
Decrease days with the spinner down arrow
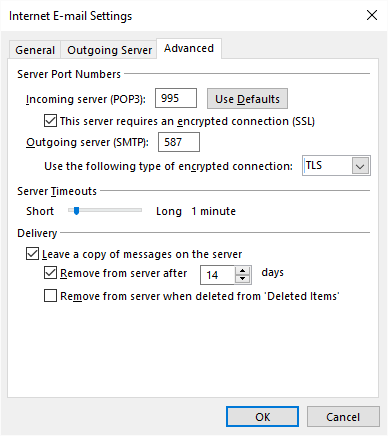[x=242, y=279]
